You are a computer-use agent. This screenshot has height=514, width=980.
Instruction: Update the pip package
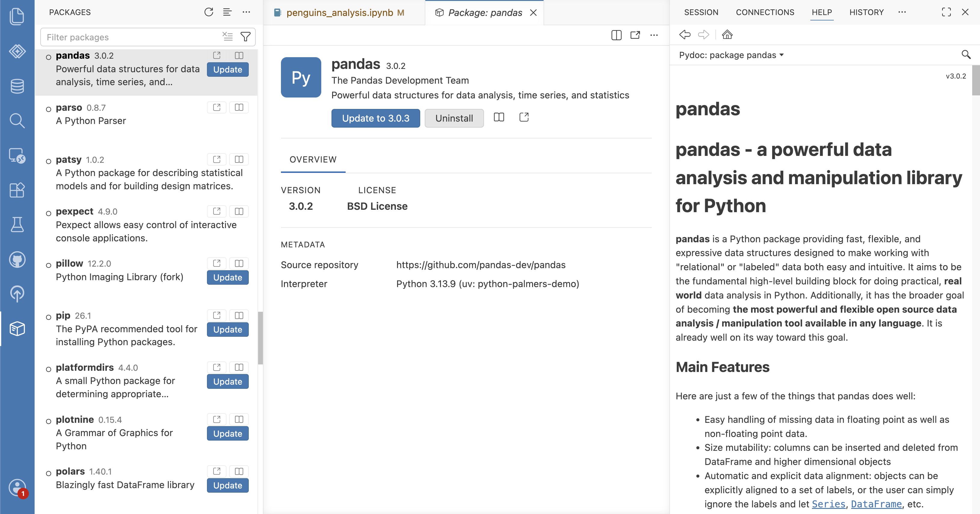click(x=227, y=330)
